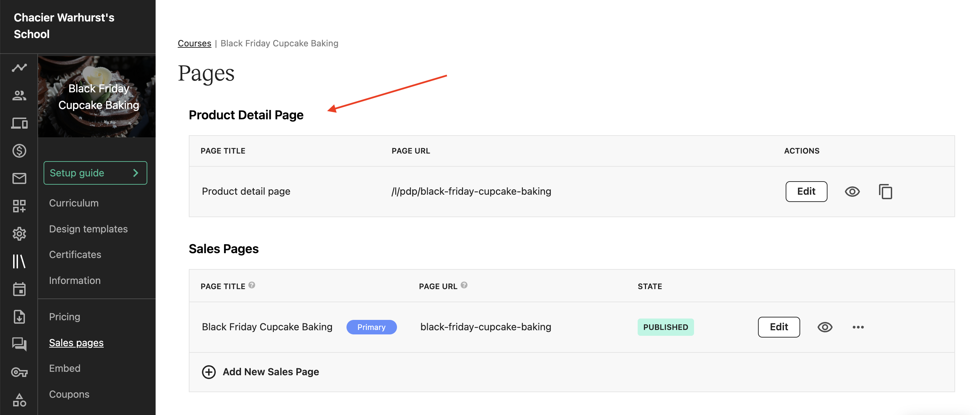Open the Apps grid-plus icon in sidebar
This screenshot has height=415, width=980.
click(19, 206)
